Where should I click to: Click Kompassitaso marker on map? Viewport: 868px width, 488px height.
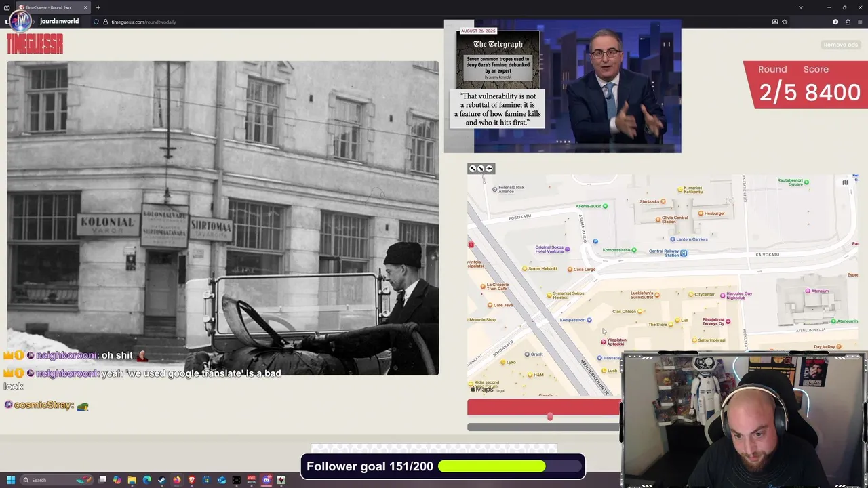(634, 250)
